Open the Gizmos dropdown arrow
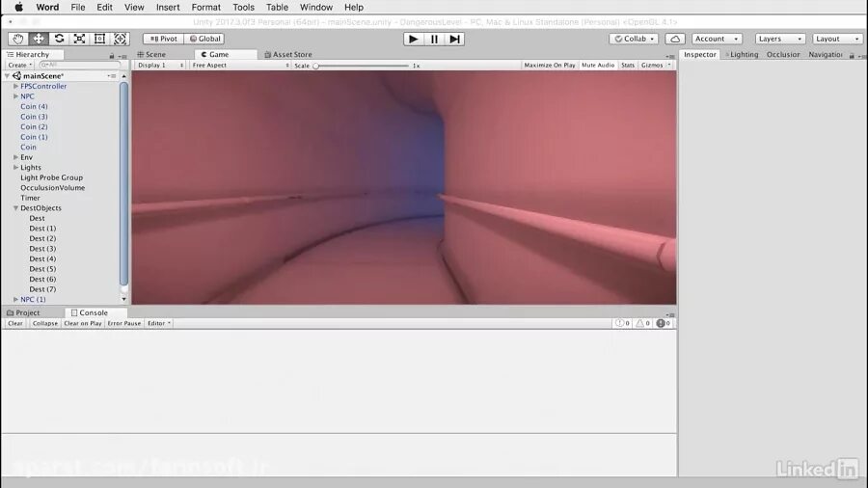This screenshot has height=488, width=868. (x=669, y=66)
